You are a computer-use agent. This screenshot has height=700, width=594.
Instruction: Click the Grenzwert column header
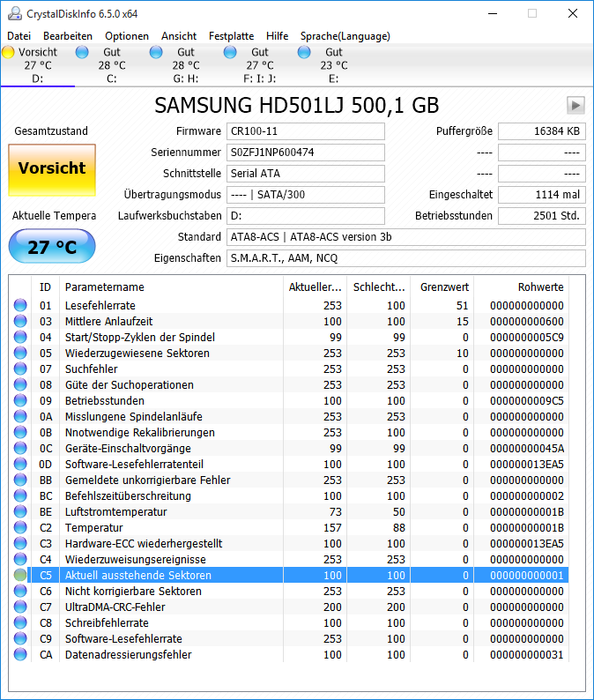442,287
